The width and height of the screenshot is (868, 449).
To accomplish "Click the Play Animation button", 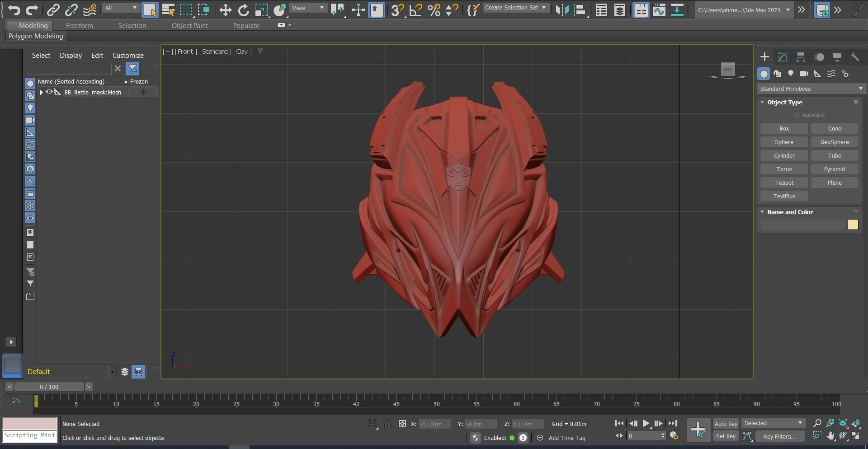I will point(646,424).
